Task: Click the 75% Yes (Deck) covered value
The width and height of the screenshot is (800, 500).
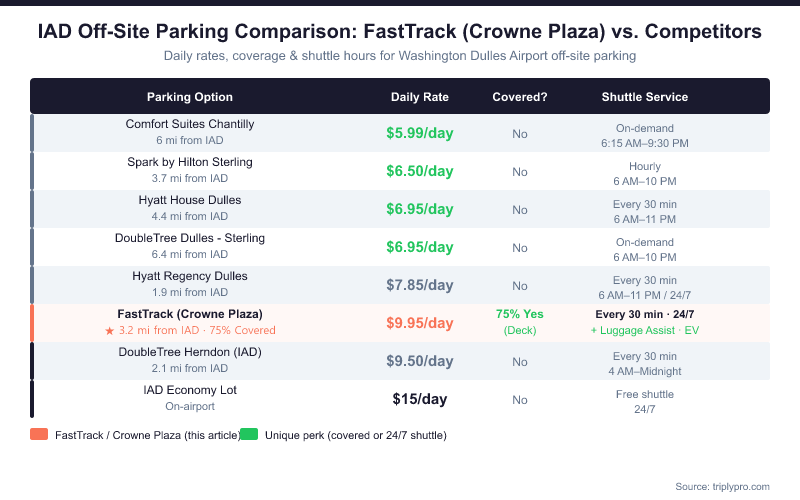Action: coord(520,322)
